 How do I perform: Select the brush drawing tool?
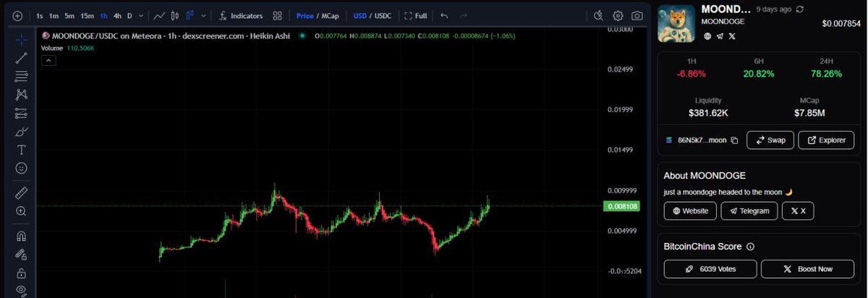21,132
